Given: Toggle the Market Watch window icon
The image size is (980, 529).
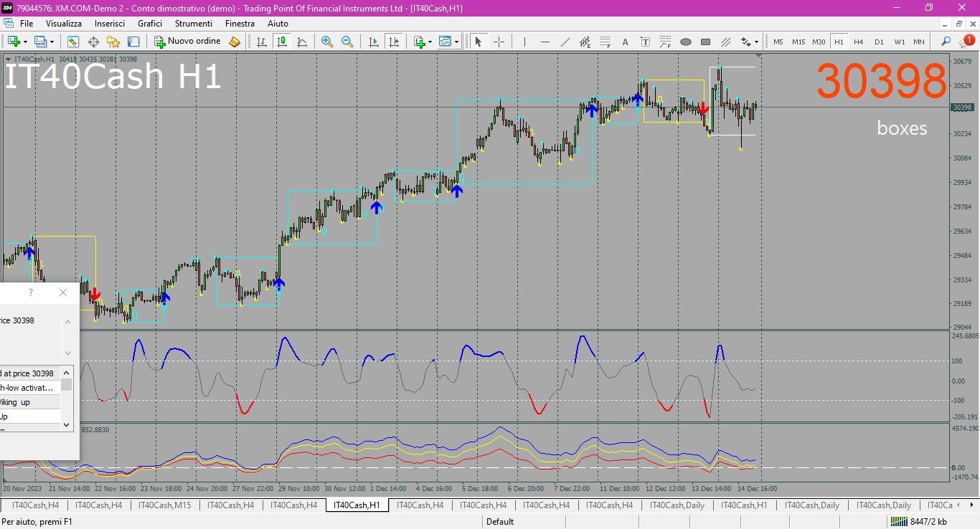Looking at the screenshot, I should click(x=73, y=42).
